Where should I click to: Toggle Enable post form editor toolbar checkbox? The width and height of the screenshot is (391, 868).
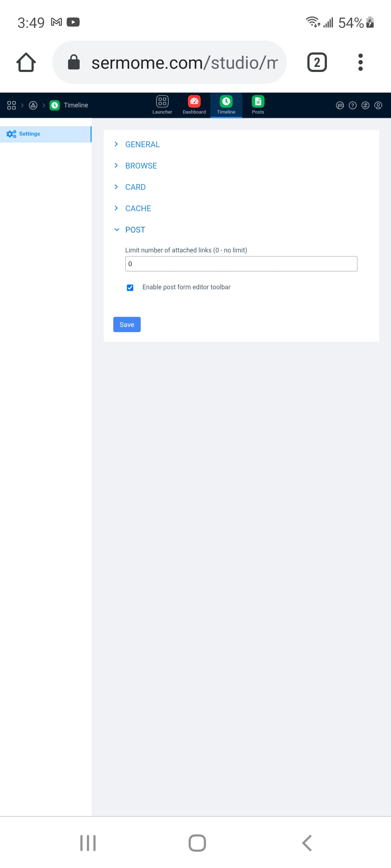tap(130, 288)
